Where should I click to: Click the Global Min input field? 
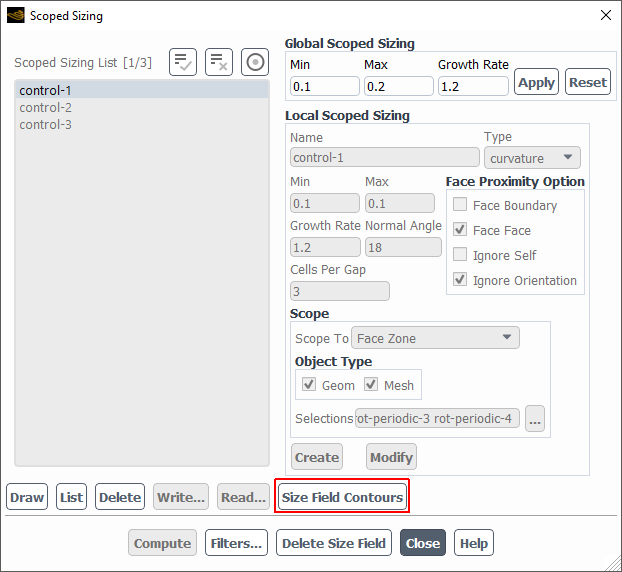click(325, 86)
